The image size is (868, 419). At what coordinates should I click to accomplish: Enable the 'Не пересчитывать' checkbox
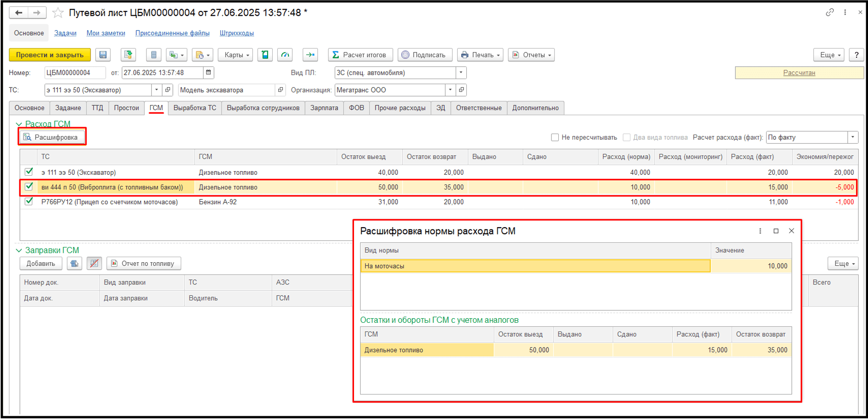click(555, 137)
